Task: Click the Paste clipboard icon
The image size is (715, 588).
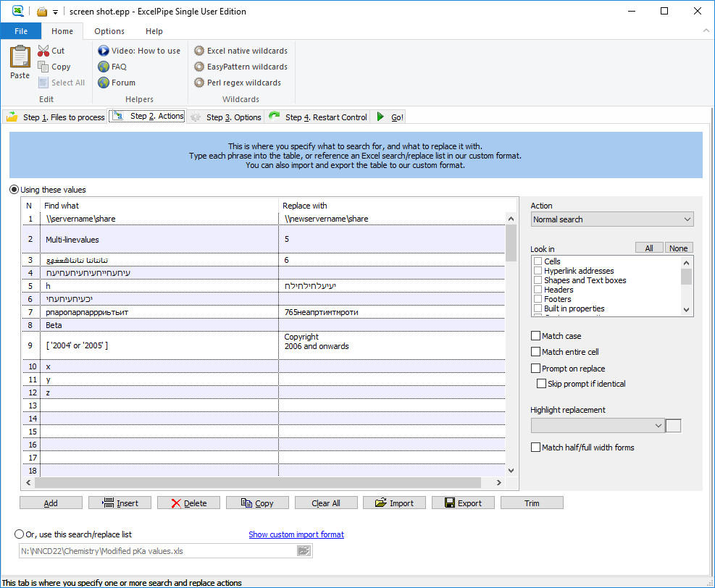Action: 20,58
